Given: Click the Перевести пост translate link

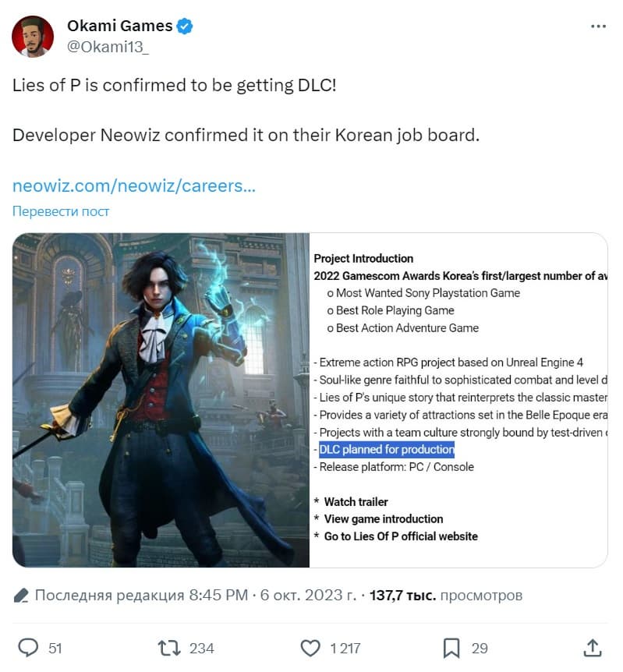Looking at the screenshot, I should (61, 210).
